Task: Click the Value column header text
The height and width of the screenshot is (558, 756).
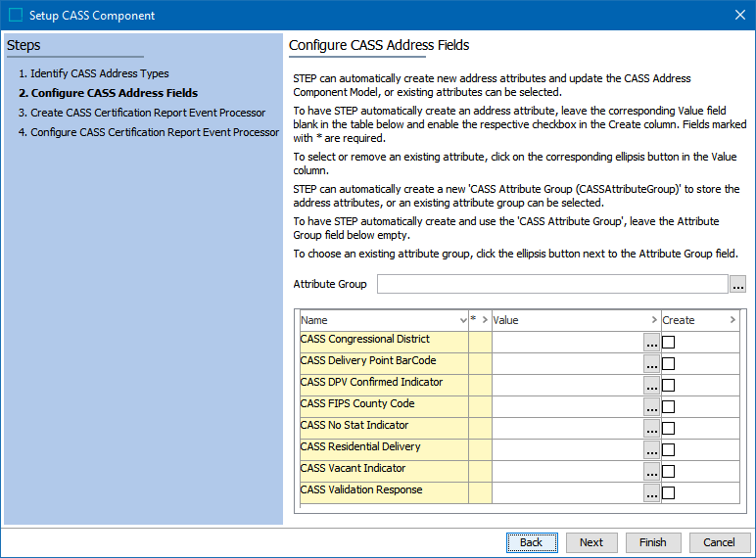Action: 505,320
